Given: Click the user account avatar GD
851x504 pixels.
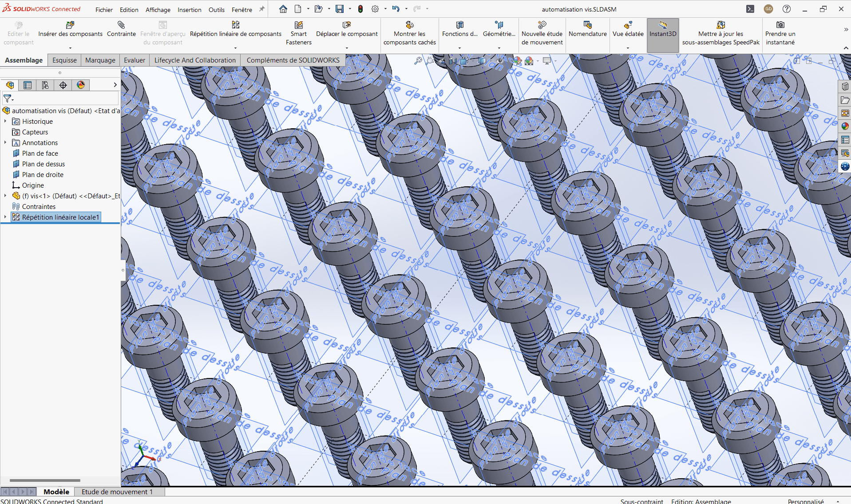Looking at the screenshot, I should click(768, 9).
